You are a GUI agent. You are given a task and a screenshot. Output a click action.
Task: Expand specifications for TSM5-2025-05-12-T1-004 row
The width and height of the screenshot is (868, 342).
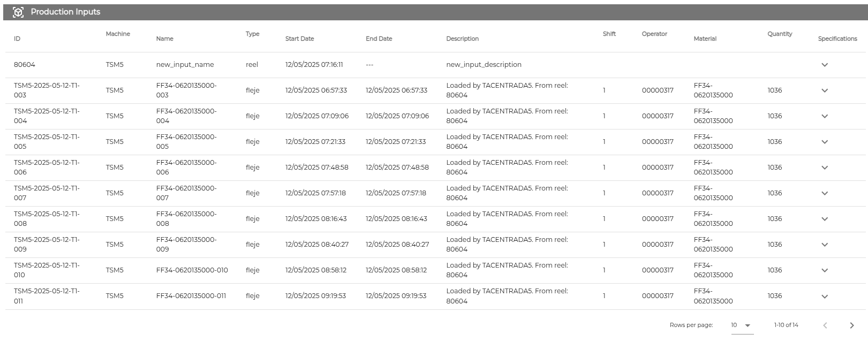pos(825,116)
